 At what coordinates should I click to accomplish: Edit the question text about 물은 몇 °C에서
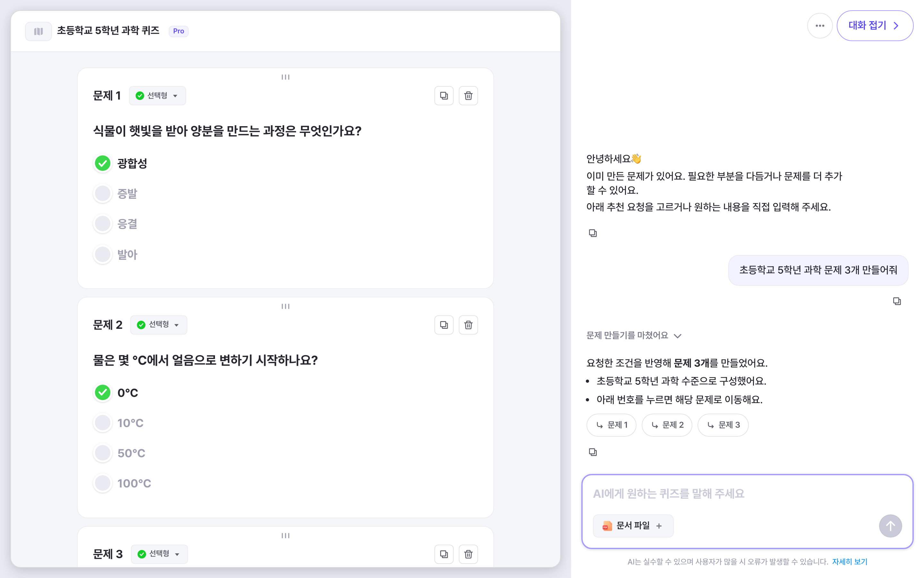(x=205, y=361)
